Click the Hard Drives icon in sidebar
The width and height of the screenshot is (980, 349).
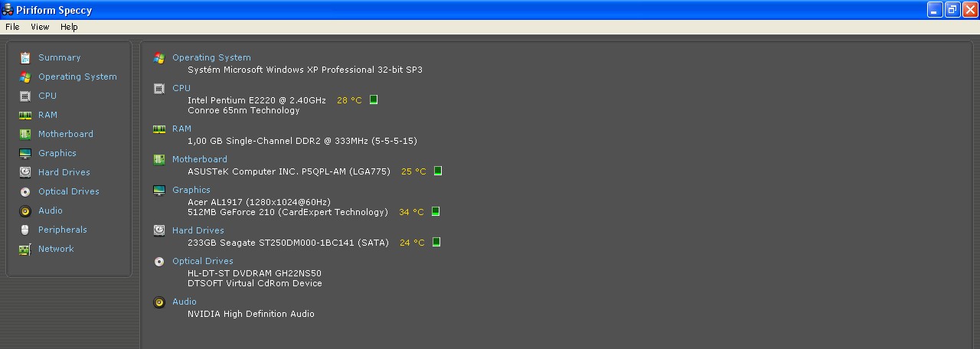pyautogui.click(x=25, y=172)
